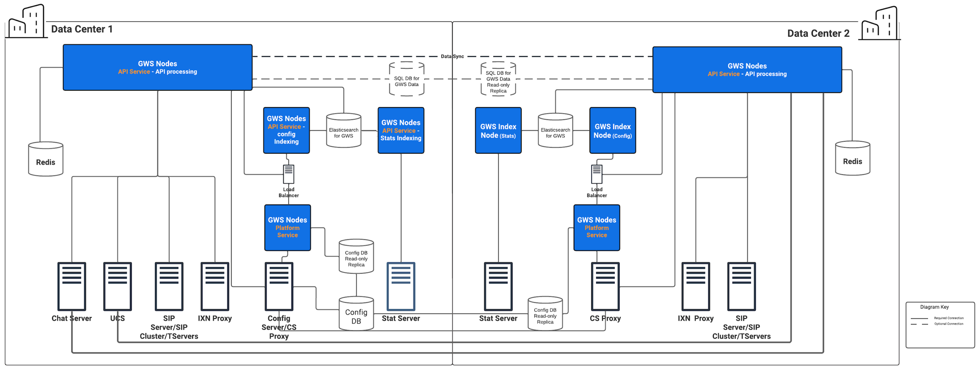Select the GWS Nodes Stats Indexing box

(x=401, y=130)
